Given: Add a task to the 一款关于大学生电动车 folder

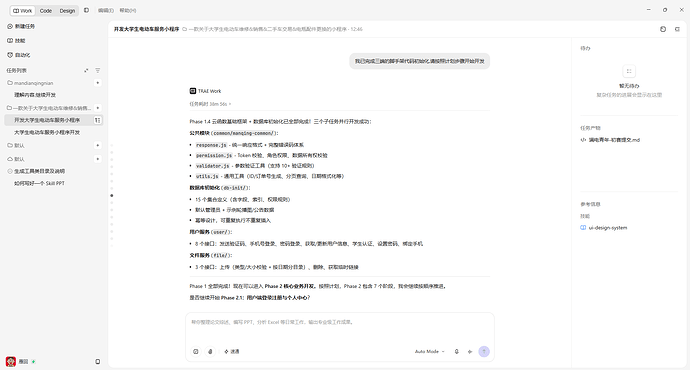Looking at the screenshot, I should (x=98, y=108).
